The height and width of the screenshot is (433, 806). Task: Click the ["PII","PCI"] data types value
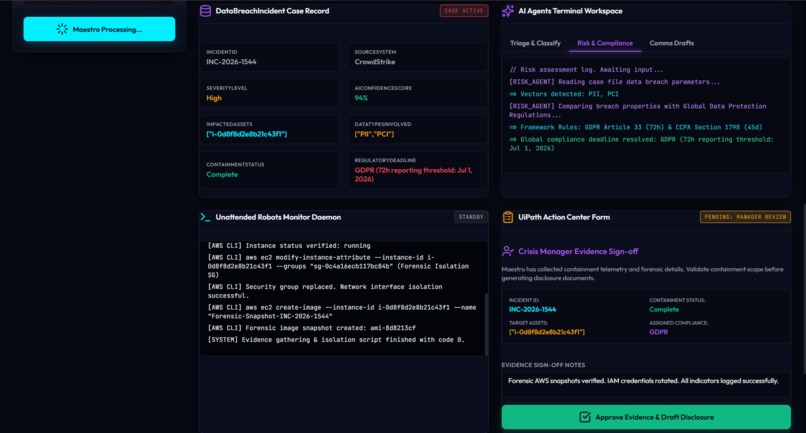374,134
